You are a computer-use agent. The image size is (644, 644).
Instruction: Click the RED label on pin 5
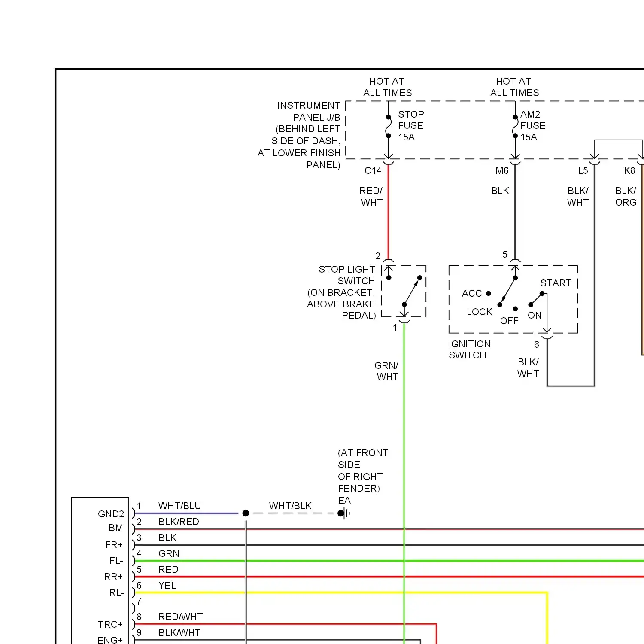pyautogui.click(x=168, y=570)
